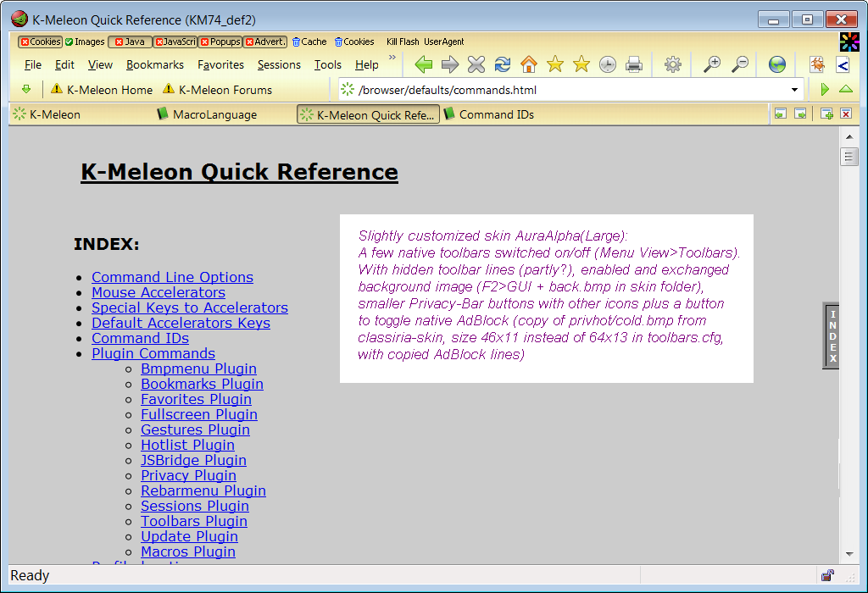
Task: Click the green Up triangle icon
Action: point(846,89)
